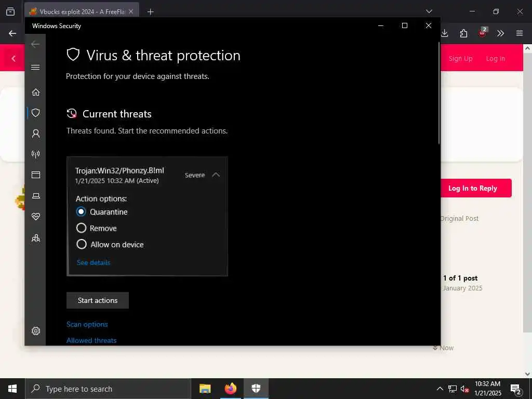Open Family options icon

(36, 238)
